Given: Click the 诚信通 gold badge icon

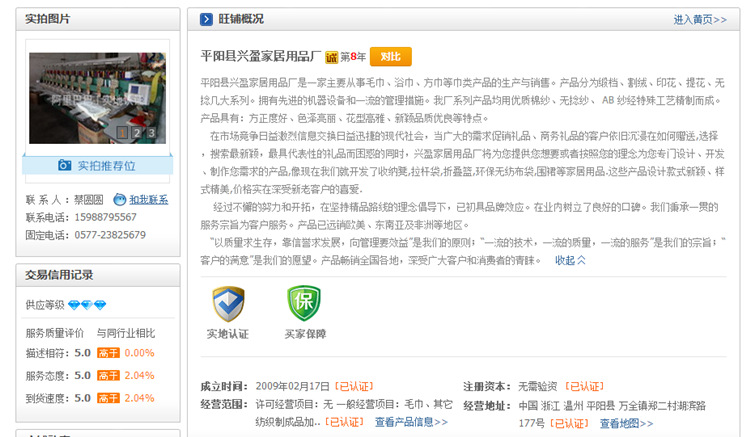Looking at the screenshot, I should tap(331, 57).
